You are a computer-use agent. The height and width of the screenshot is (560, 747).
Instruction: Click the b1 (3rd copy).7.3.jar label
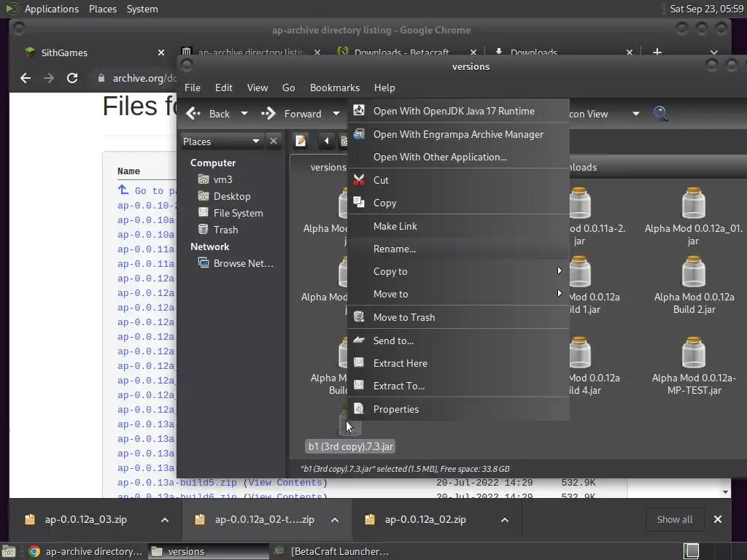tap(351, 447)
